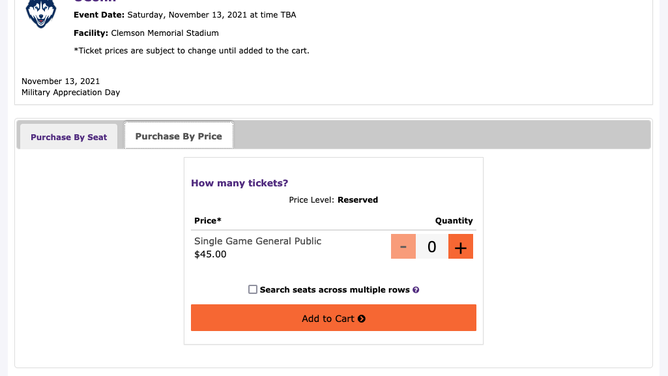The width and height of the screenshot is (668, 376).
Task: Select the $45.00 price text
Action: pyautogui.click(x=210, y=254)
